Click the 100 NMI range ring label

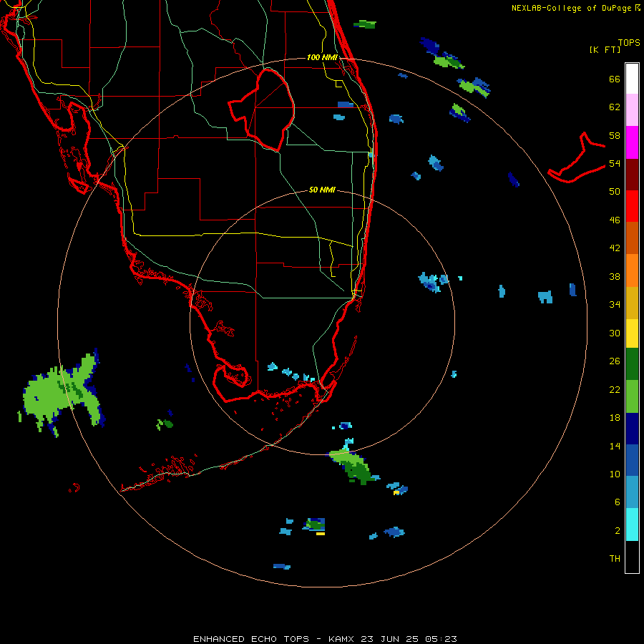pyautogui.click(x=322, y=57)
